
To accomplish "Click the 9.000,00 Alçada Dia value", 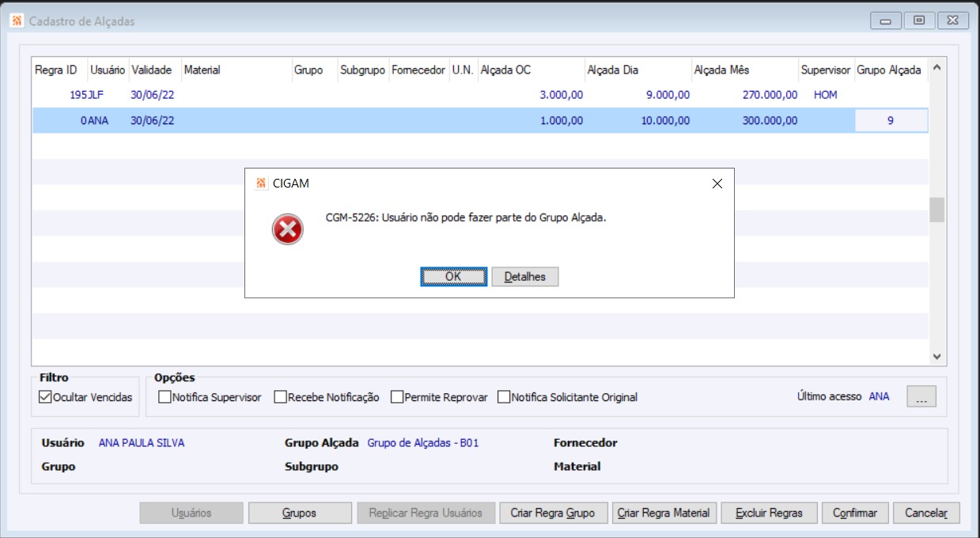I will (668, 95).
